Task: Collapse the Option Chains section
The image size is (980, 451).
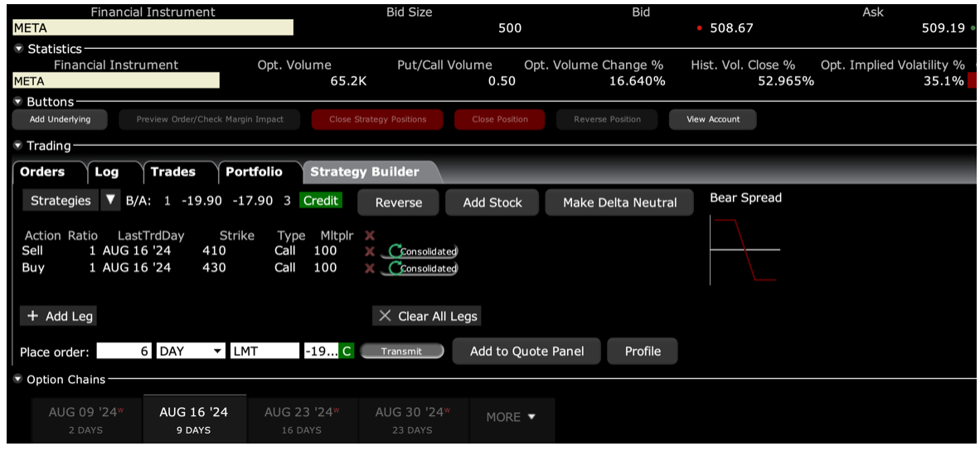Action: tap(18, 379)
